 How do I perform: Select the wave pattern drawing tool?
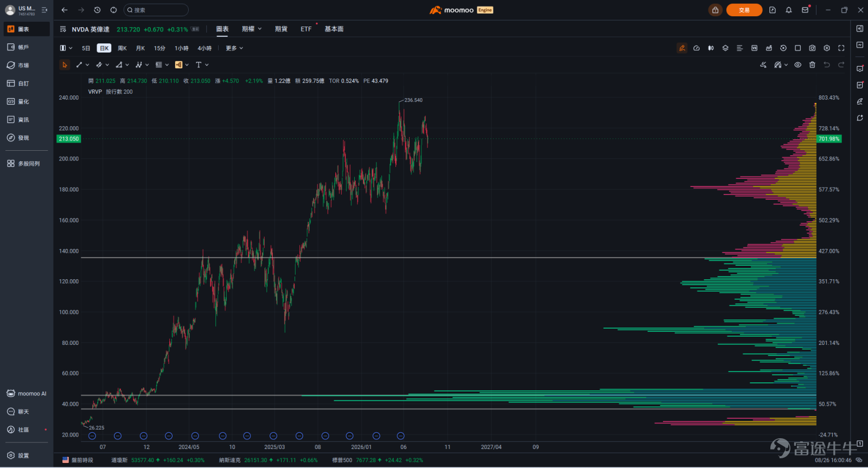click(x=139, y=65)
